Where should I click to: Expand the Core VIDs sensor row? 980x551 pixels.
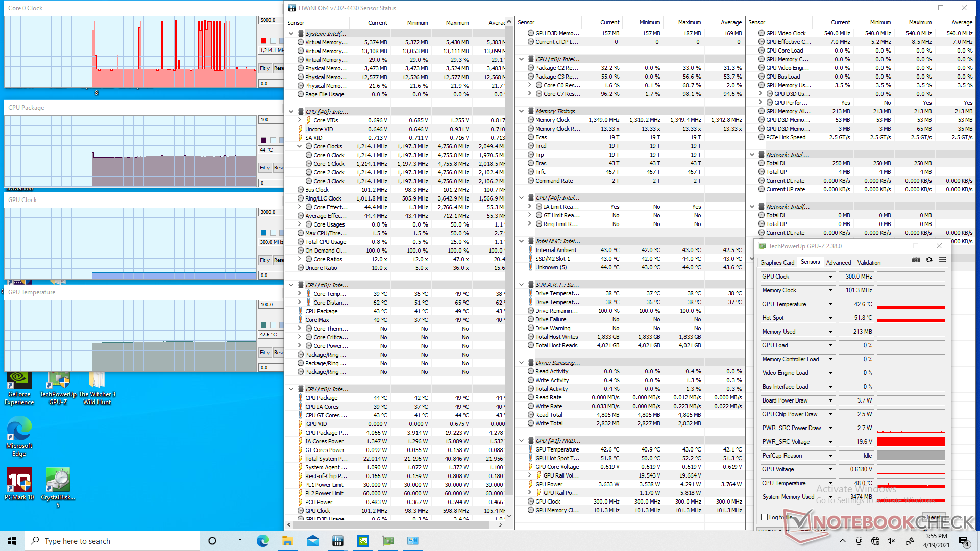[x=300, y=120]
